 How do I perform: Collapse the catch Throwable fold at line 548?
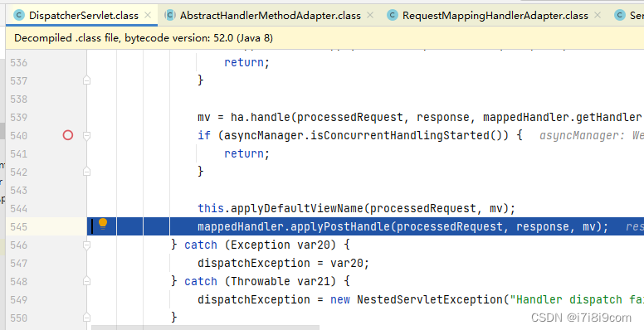(x=86, y=281)
